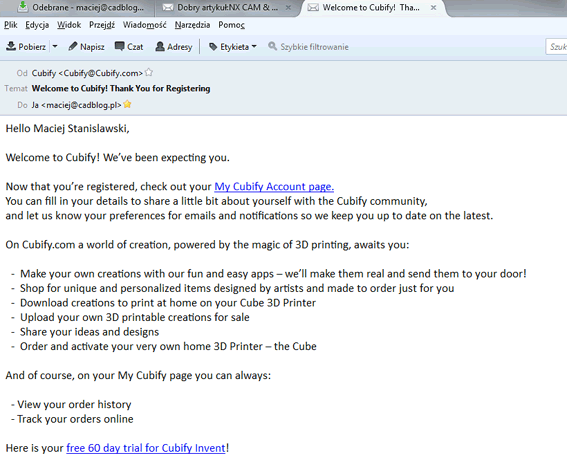Toggle yellow star beside maciej@cadblog.pl recipient

point(127,105)
